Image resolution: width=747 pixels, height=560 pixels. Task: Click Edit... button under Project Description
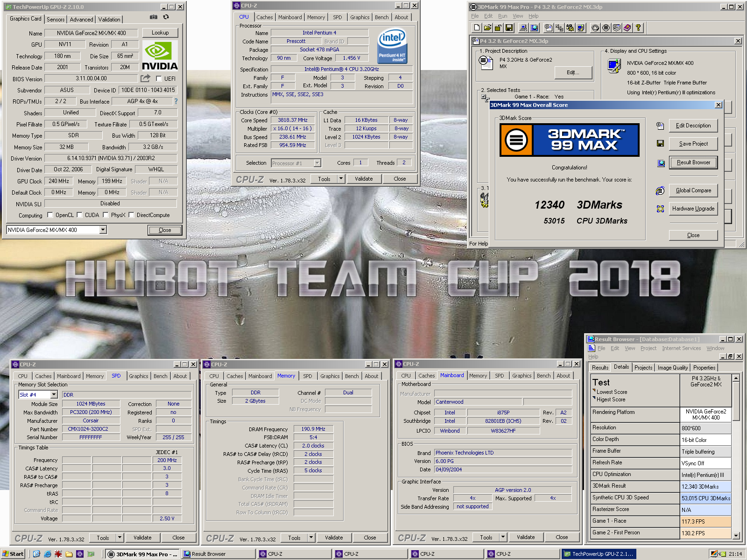pyautogui.click(x=573, y=72)
